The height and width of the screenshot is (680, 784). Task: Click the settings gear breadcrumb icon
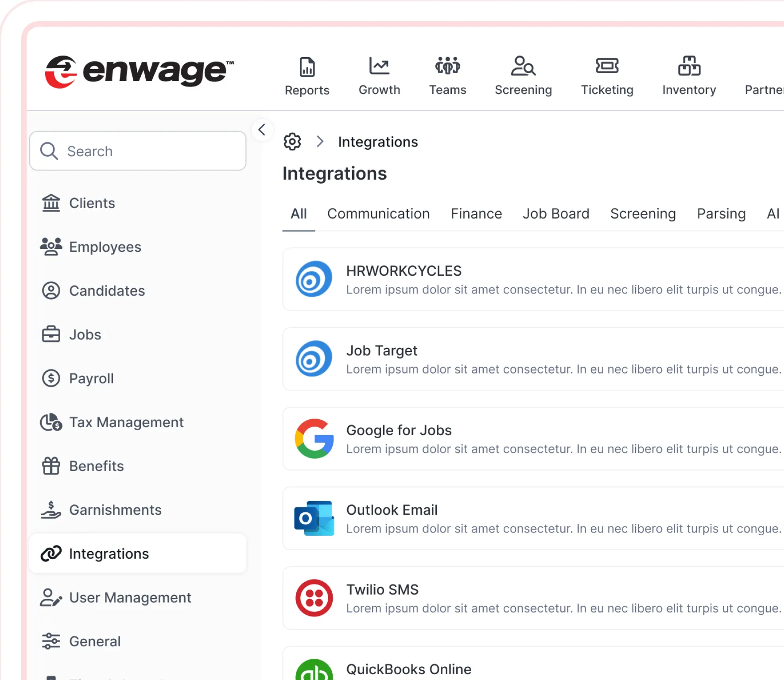(x=292, y=142)
